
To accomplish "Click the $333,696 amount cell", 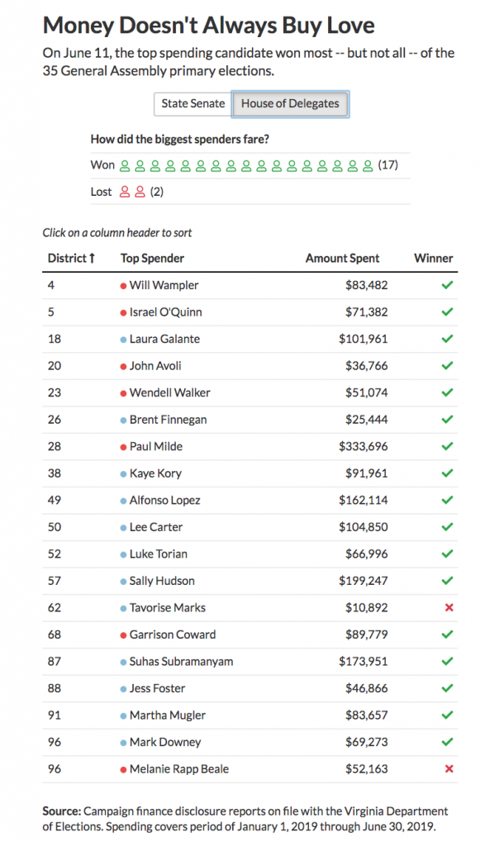I will coord(363,446).
